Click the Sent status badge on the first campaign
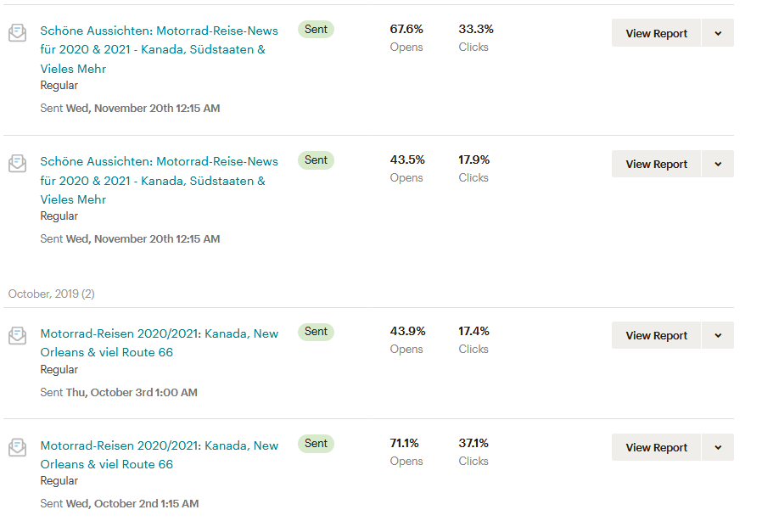This screenshot has height=532, width=762. [315, 29]
